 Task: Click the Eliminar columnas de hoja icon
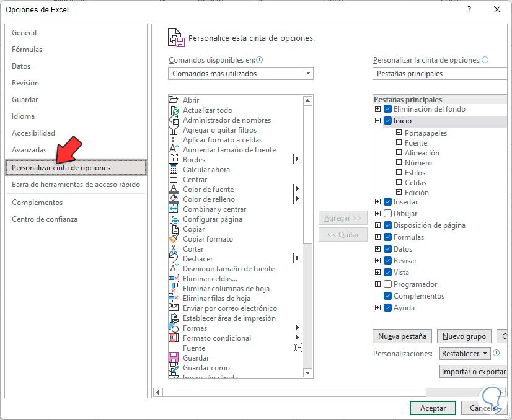coord(174,289)
